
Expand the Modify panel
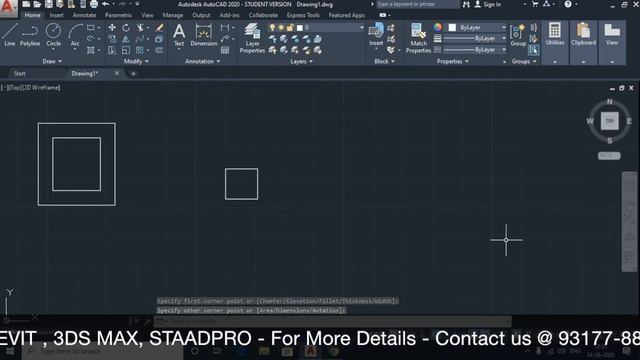[x=136, y=61]
